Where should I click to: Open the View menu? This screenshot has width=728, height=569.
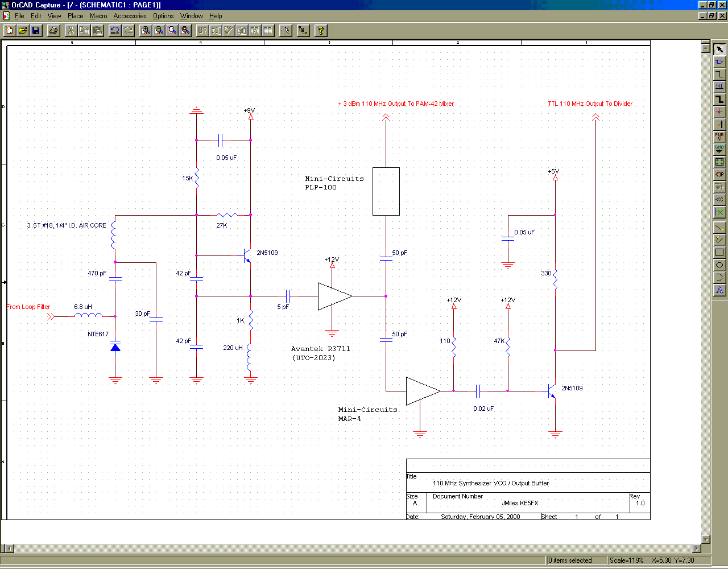(54, 16)
